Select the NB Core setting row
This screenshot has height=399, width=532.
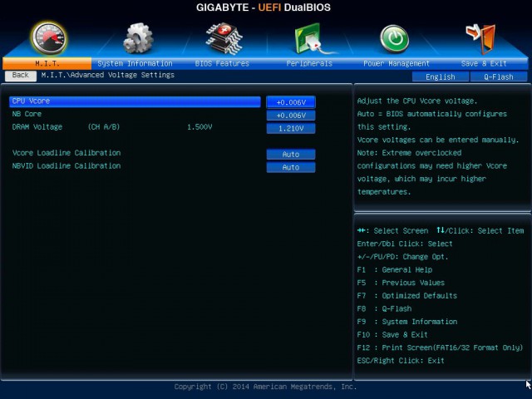click(x=135, y=115)
